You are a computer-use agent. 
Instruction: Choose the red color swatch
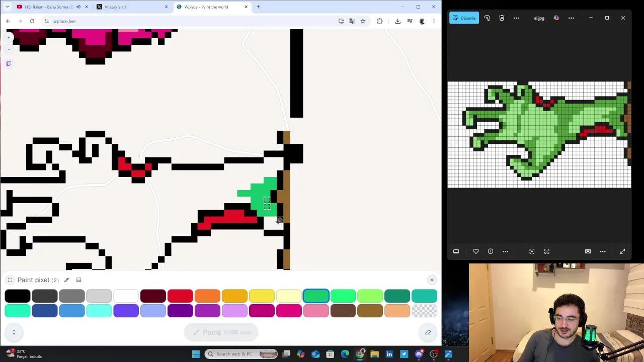tap(180, 296)
